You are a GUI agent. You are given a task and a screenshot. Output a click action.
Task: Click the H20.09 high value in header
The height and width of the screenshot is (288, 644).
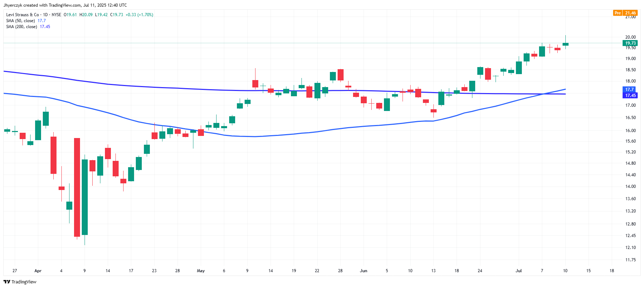point(86,15)
